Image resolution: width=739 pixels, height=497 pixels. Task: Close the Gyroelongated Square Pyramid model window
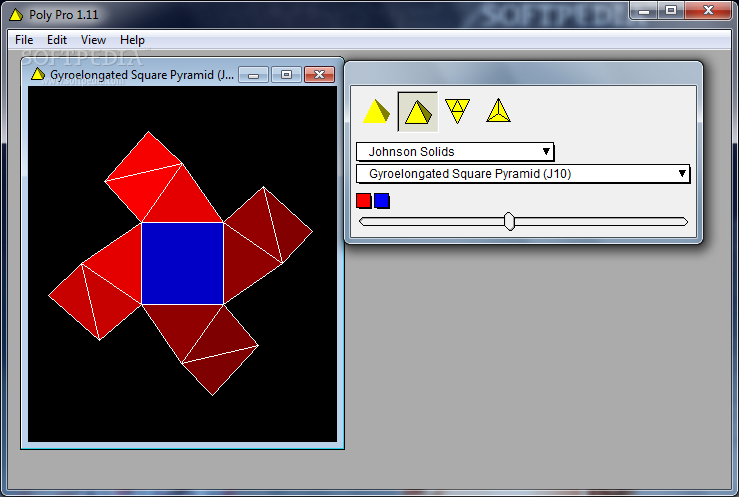click(x=319, y=74)
